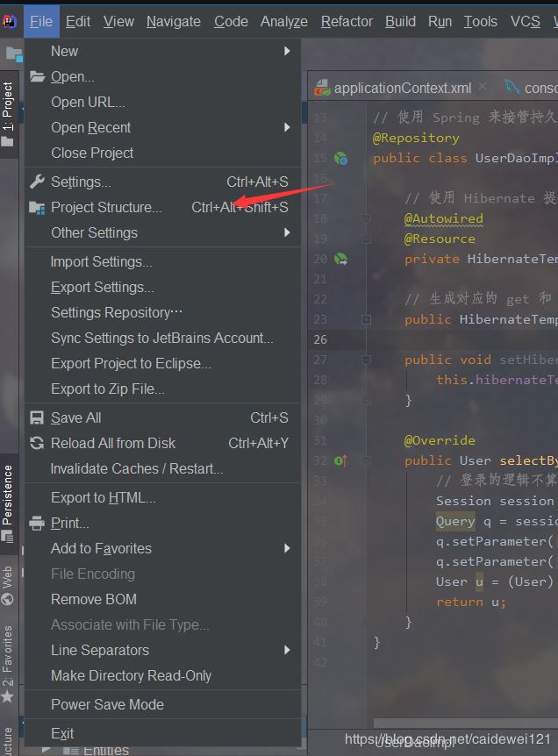Choose Make Directory Read-Only

(x=163, y=675)
